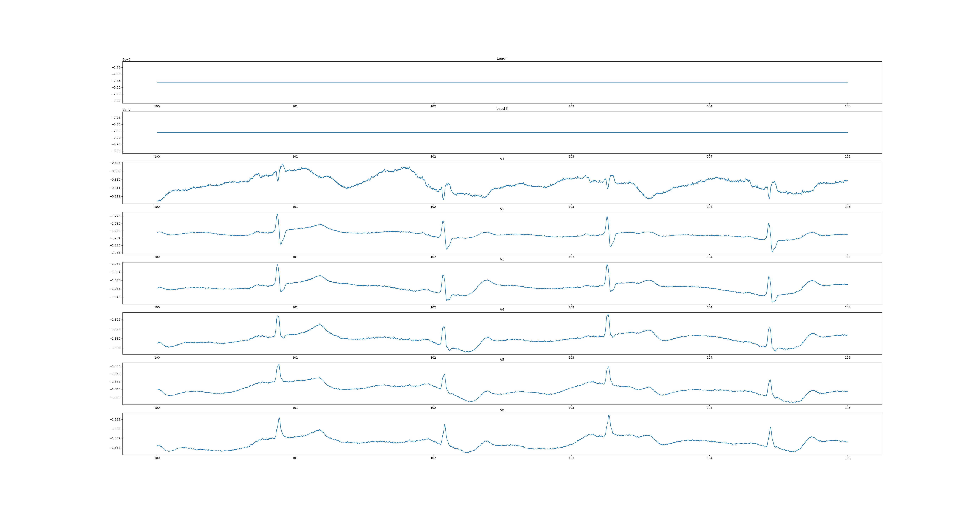Click x-axis tick 100 under the Lead I plot

pos(157,106)
